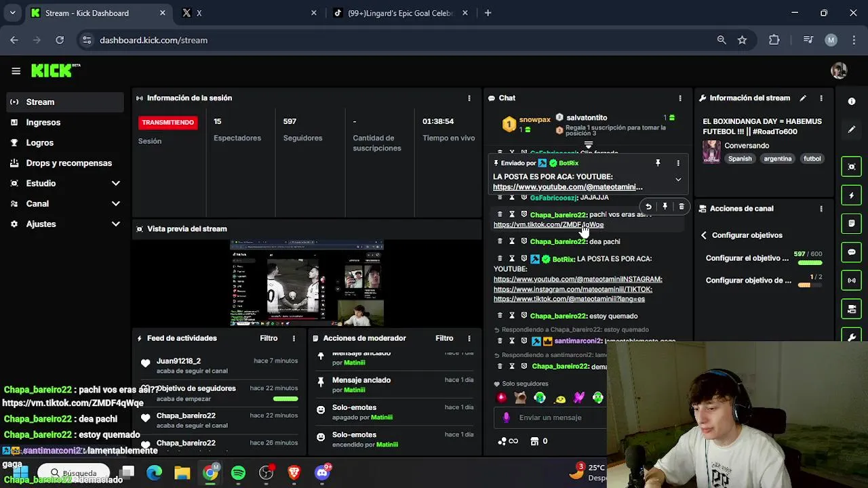Viewport: 868px width, 488px height.
Task: Click snowpax top gifter badge
Action: coord(509,123)
